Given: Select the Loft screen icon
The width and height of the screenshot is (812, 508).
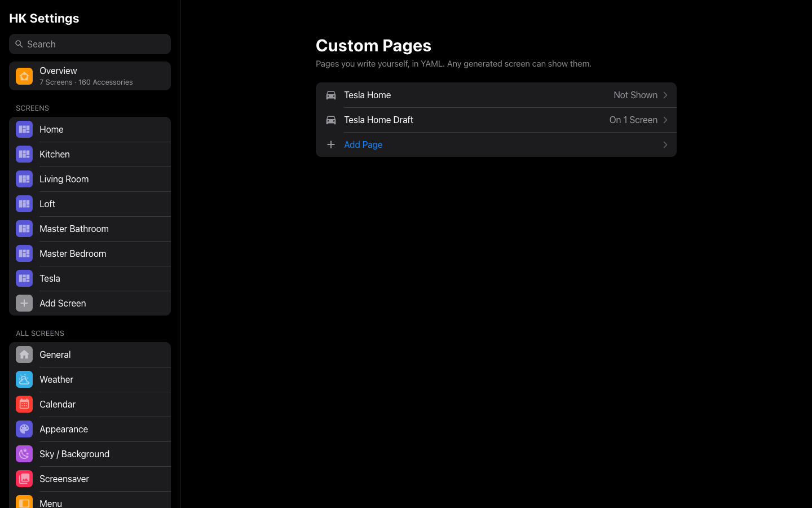Looking at the screenshot, I should [24, 204].
